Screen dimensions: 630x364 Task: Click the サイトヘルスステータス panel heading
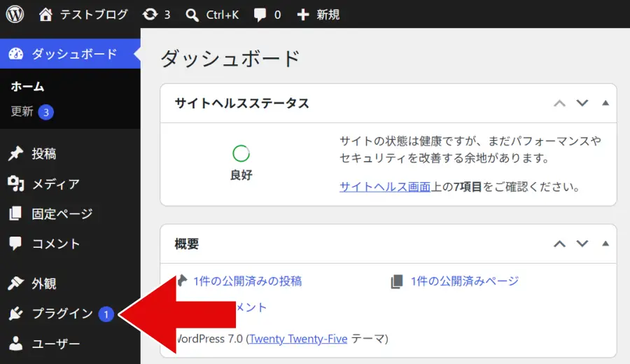tap(242, 104)
